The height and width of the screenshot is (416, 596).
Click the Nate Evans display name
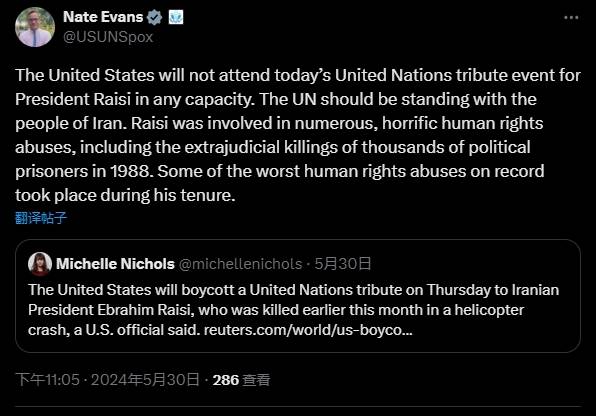point(103,17)
